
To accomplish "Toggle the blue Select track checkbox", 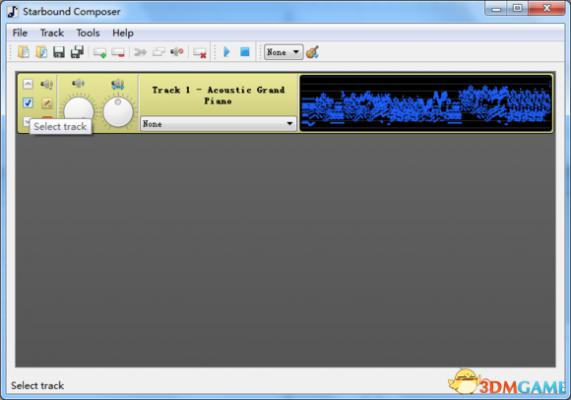I will click(28, 103).
